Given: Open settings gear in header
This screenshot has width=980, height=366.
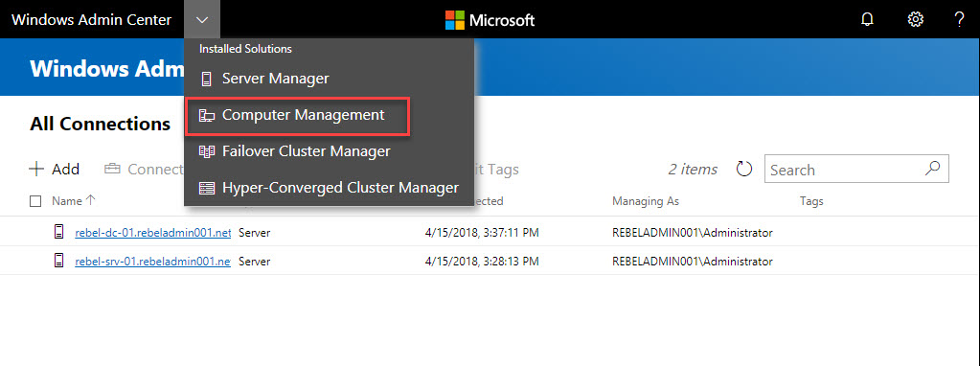Looking at the screenshot, I should (915, 19).
